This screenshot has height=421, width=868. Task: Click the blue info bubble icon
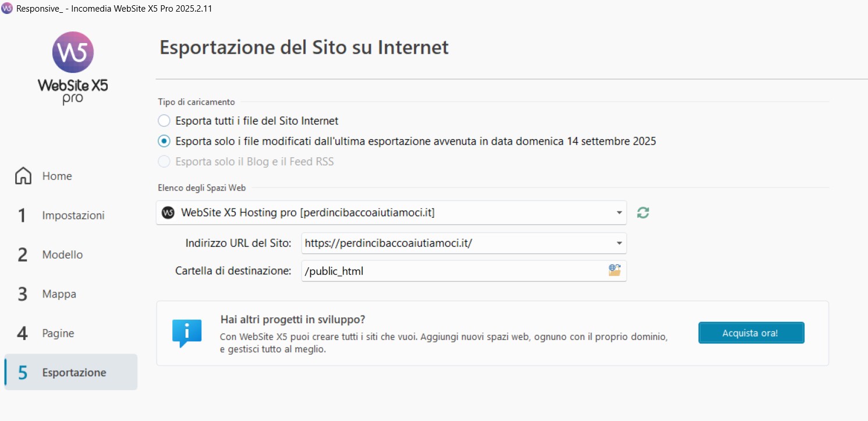point(187,333)
